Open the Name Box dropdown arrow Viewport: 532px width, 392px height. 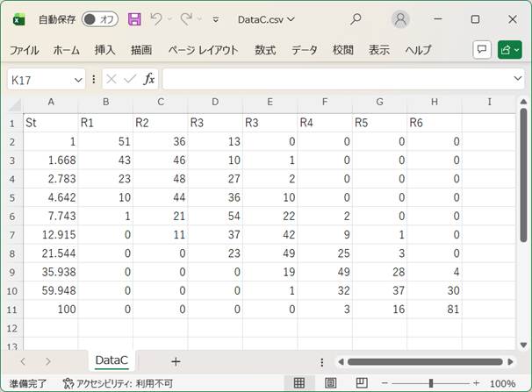77,79
